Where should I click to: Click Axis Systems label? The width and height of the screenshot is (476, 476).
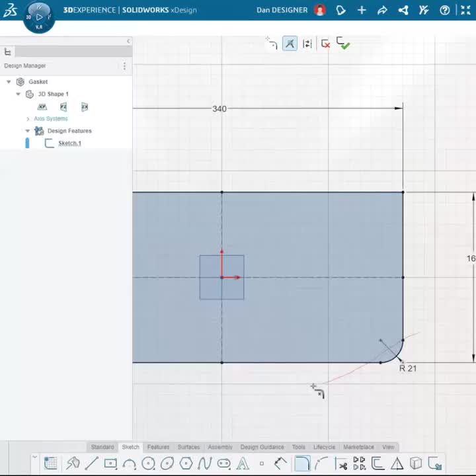[x=51, y=119]
